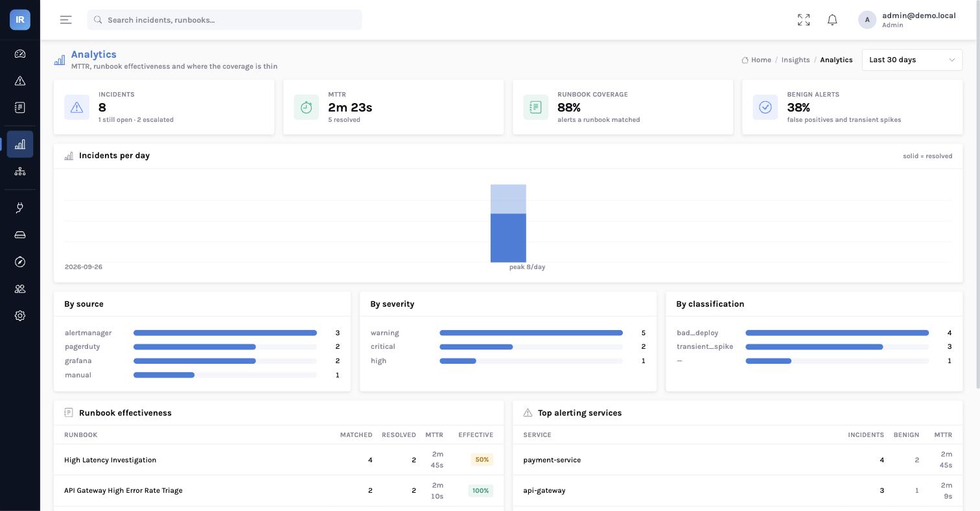This screenshot has width=980, height=511.
Task: Click the transient_spike classification label
Action: 705,346
